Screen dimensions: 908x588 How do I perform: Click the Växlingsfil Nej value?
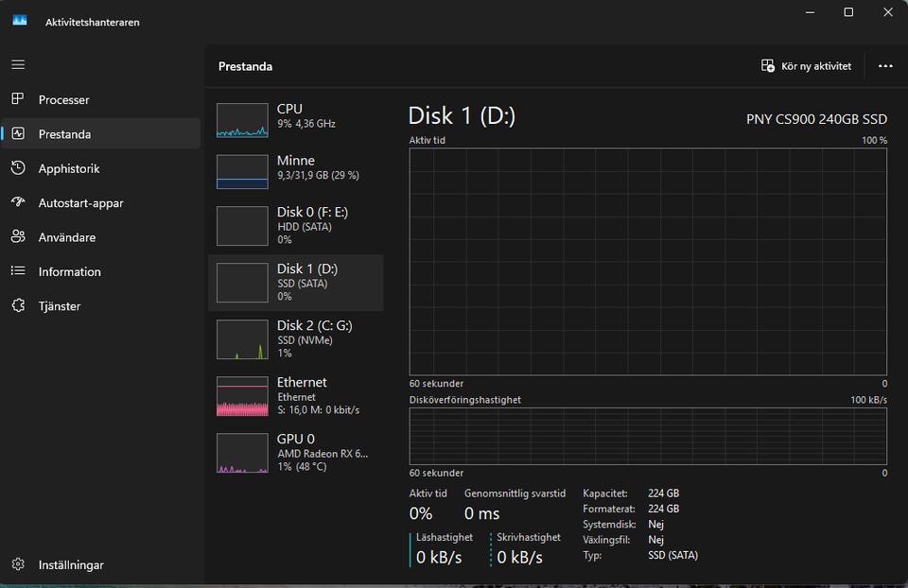656,540
